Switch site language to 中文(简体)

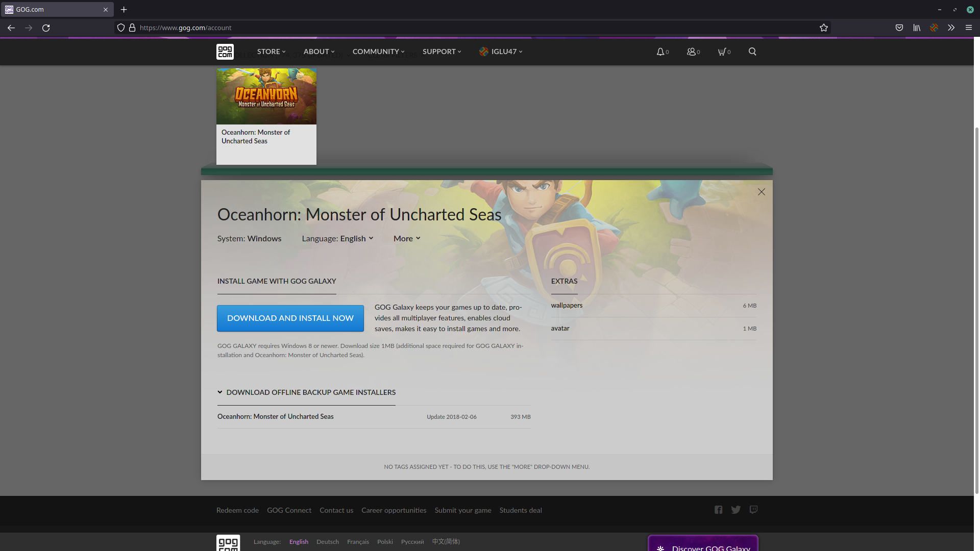tap(446, 542)
